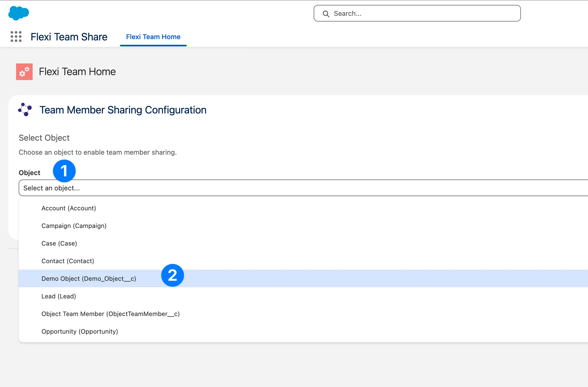Open the App Launcher waffle icon
Image resolution: width=588 pixels, height=387 pixels.
16,37
